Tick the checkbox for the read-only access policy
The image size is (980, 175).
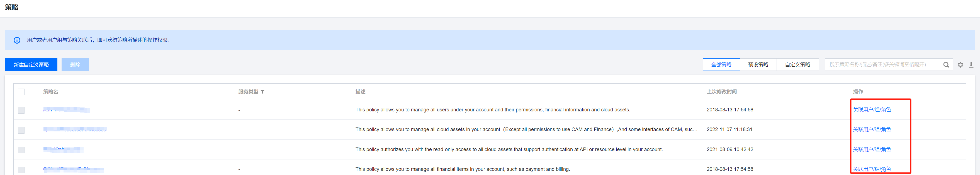point(21,150)
